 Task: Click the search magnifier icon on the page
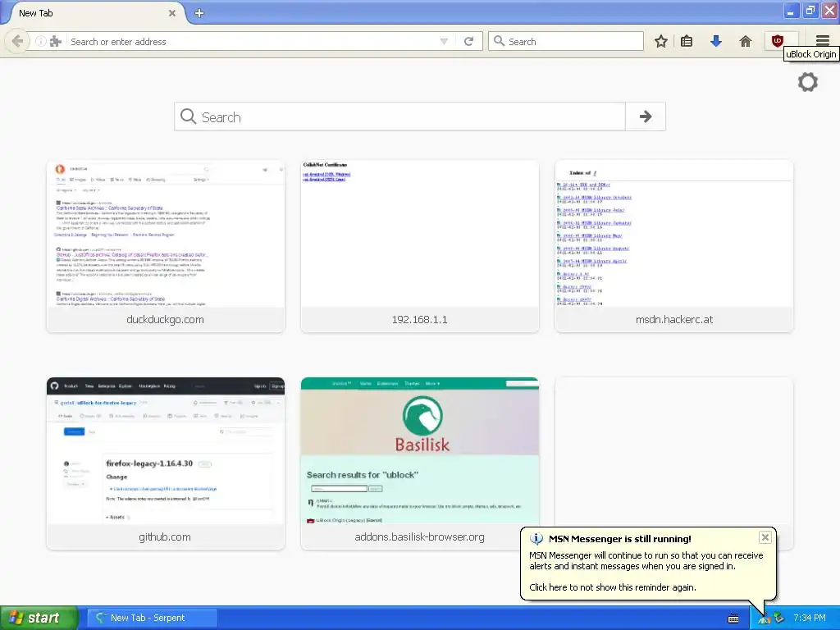(x=188, y=116)
